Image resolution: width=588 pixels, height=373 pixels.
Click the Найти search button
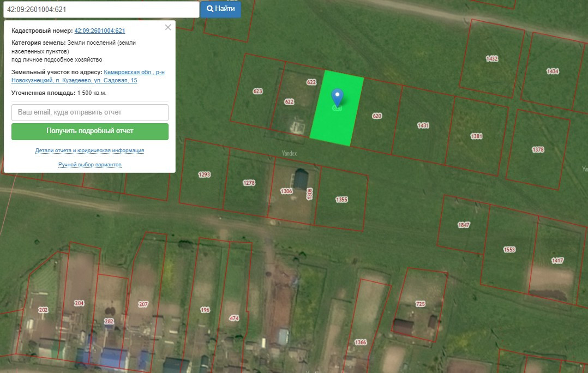click(220, 9)
